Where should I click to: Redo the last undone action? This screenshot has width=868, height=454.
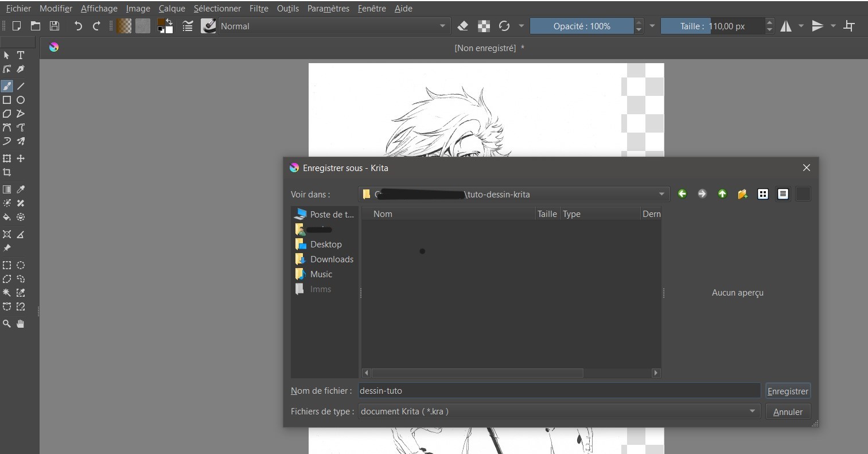[x=96, y=26]
